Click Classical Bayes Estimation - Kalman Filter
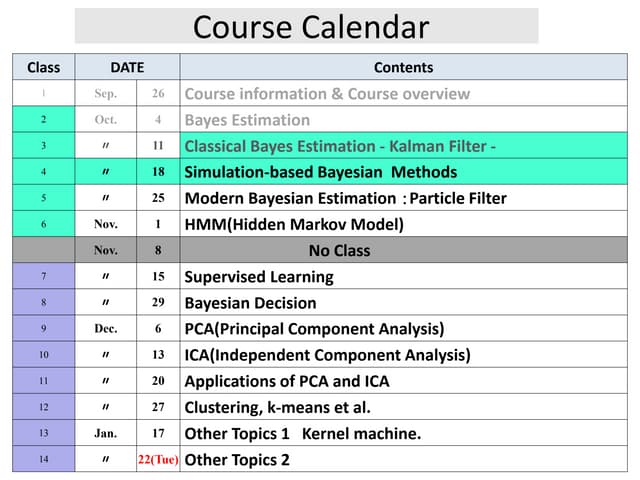Image resolution: width=640 pixels, height=480 pixels. click(x=340, y=146)
